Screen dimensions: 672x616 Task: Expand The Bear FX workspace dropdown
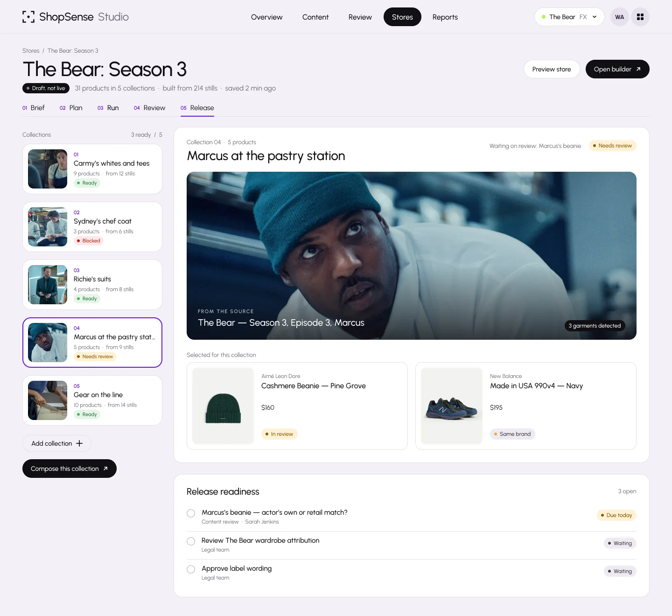569,17
